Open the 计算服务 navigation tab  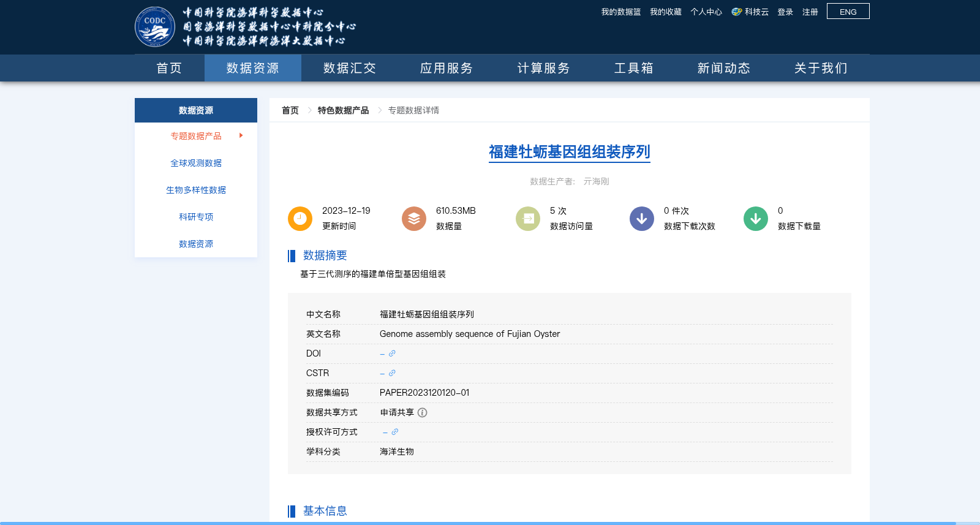tap(543, 68)
